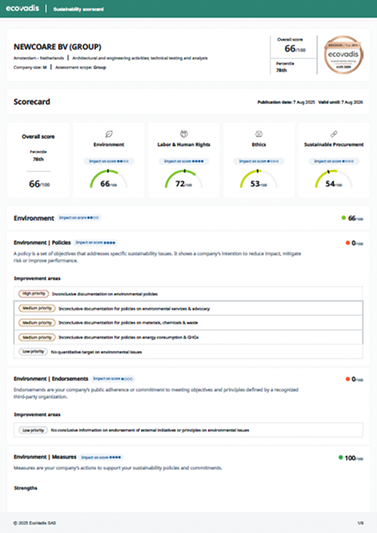
Task: Click the green dot next to Measures score 100
Action: [340, 458]
